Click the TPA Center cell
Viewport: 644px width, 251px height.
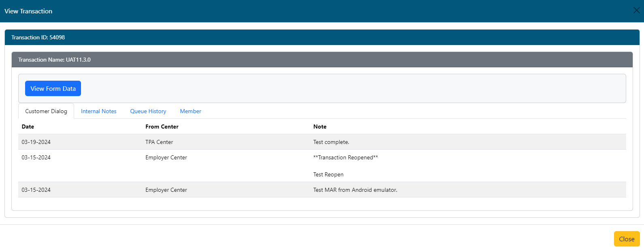(159, 142)
